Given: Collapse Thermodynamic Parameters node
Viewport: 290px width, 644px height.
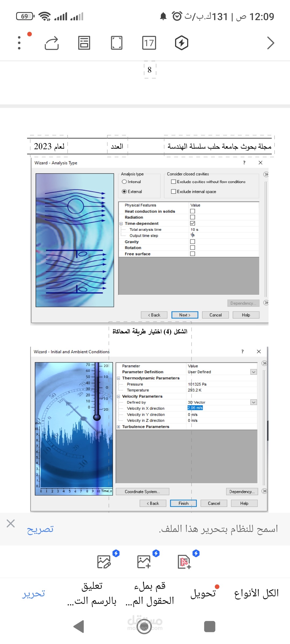Looking at the screenshot, I should pos(118,378).
